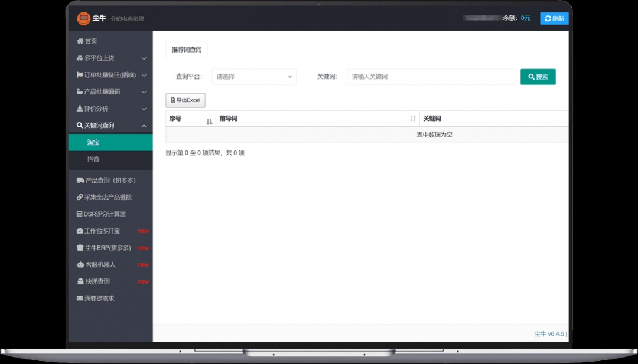Click the new badge beside 客服机器人
Viewport: 638px width, 364px height.
click(143, 265)
